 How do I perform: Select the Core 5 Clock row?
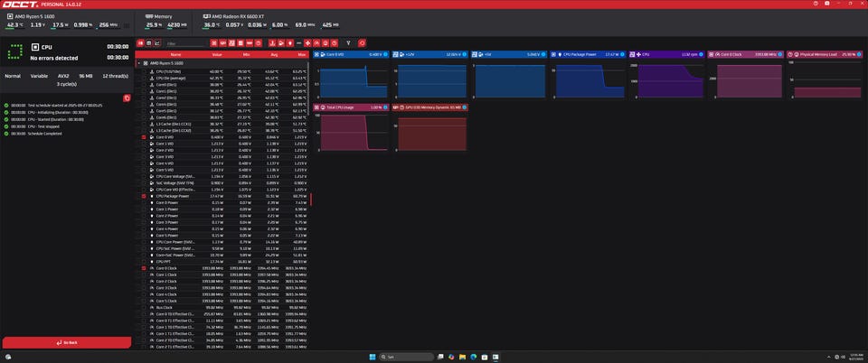(222, 301)
